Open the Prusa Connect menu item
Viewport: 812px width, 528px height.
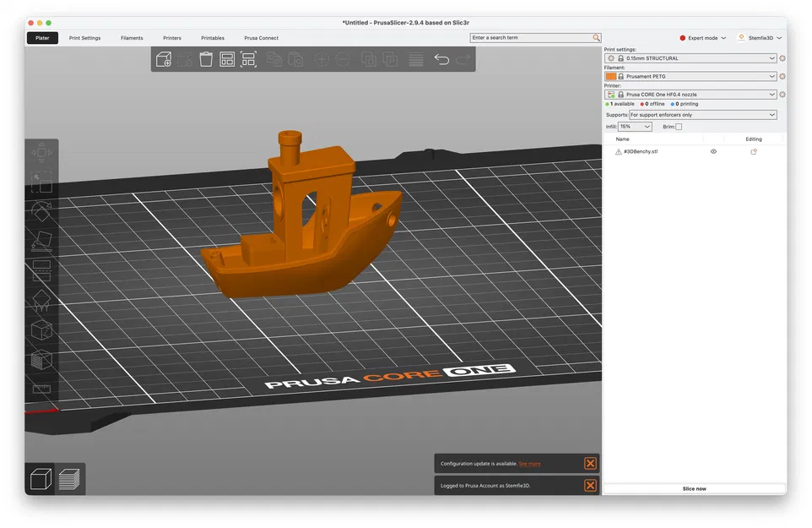coord(261,38)
